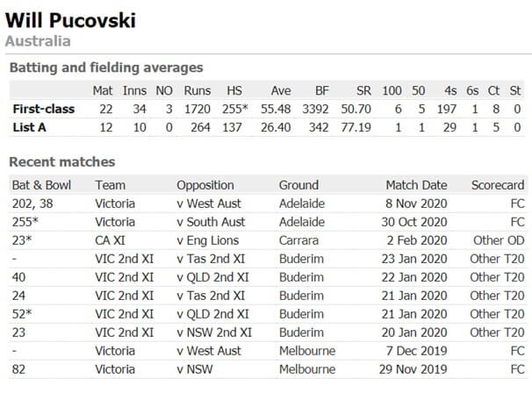Open Other T20 scorecard for 20 Jan 2020
The height and width of the screenshot is (393, 532).
[x=497, y=332]
